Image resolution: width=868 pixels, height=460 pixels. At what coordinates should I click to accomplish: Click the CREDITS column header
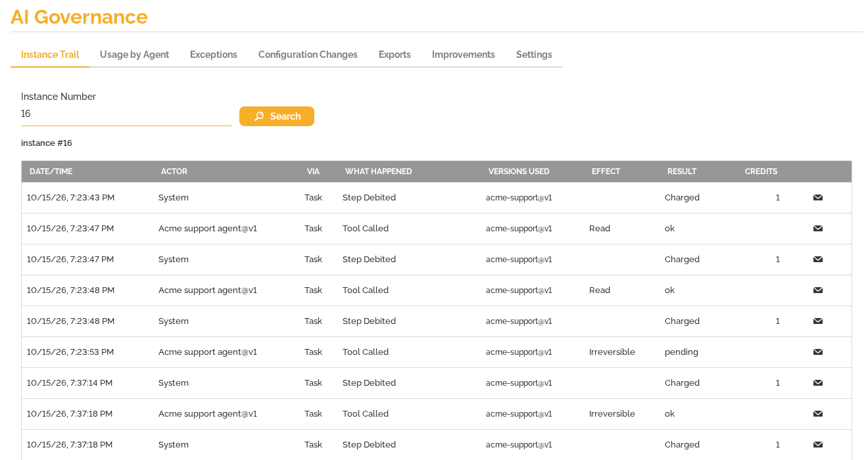pos(761,172)
